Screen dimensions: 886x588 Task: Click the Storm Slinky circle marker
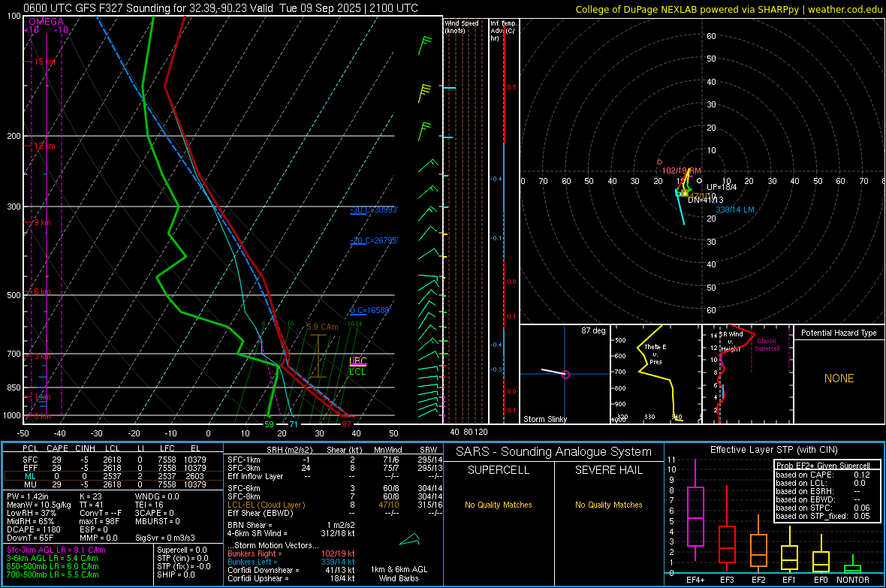(x=565, y=374)
